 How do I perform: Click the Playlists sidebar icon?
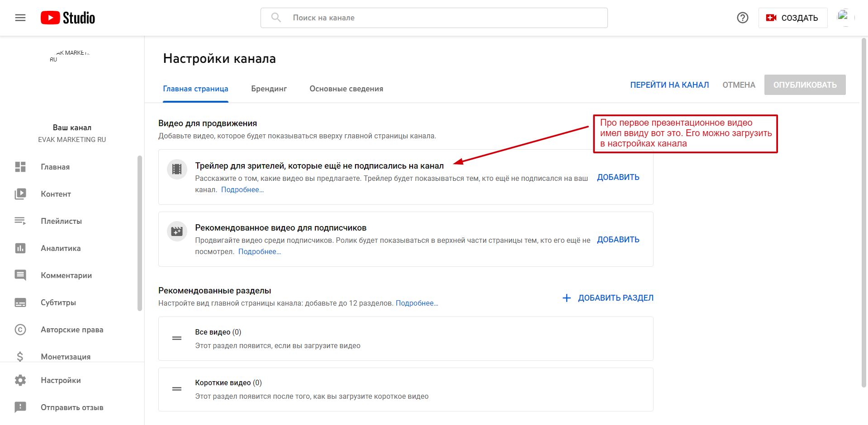pyautogui.click(x=20, y=221)
